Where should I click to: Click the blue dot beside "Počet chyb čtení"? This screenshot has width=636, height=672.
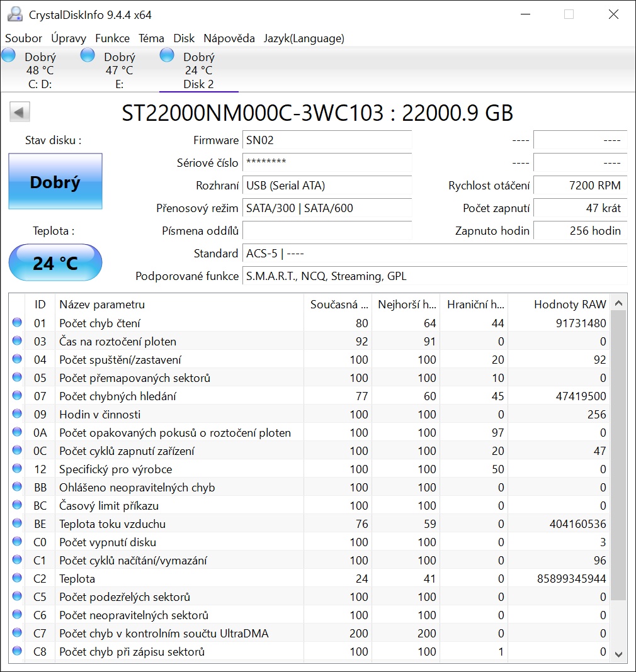coord(17,323)
